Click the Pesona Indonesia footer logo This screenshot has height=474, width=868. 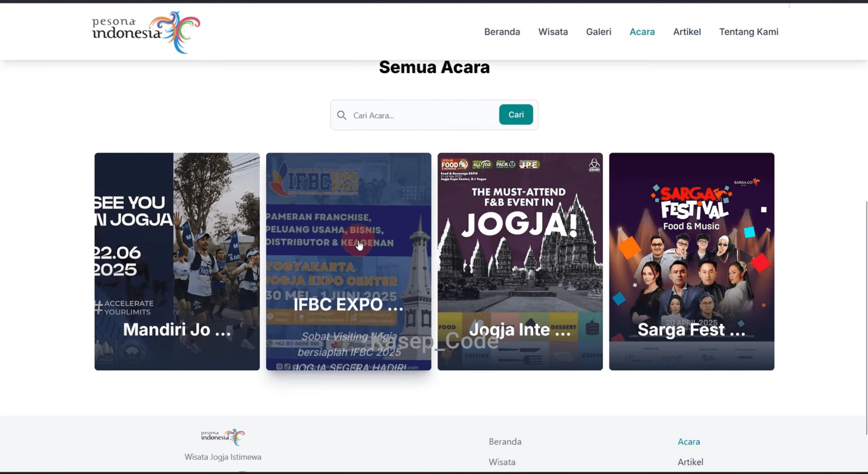pyautogui.click(x=223, y=437)
